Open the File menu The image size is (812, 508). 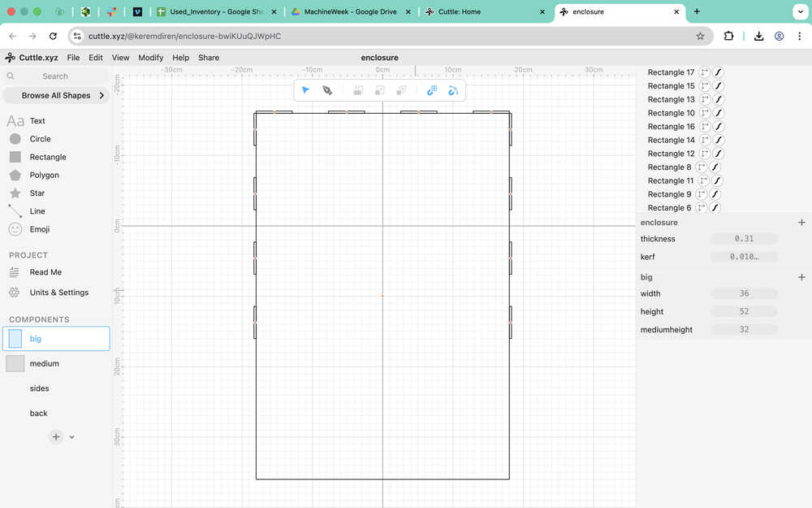pyautogui.click(x=74, y=58)
